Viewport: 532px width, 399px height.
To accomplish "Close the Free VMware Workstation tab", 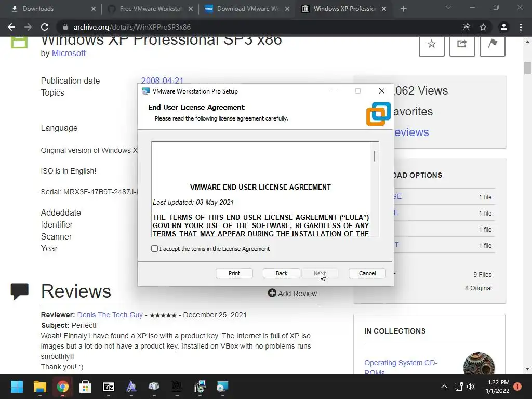I will (x=191, y=9).
